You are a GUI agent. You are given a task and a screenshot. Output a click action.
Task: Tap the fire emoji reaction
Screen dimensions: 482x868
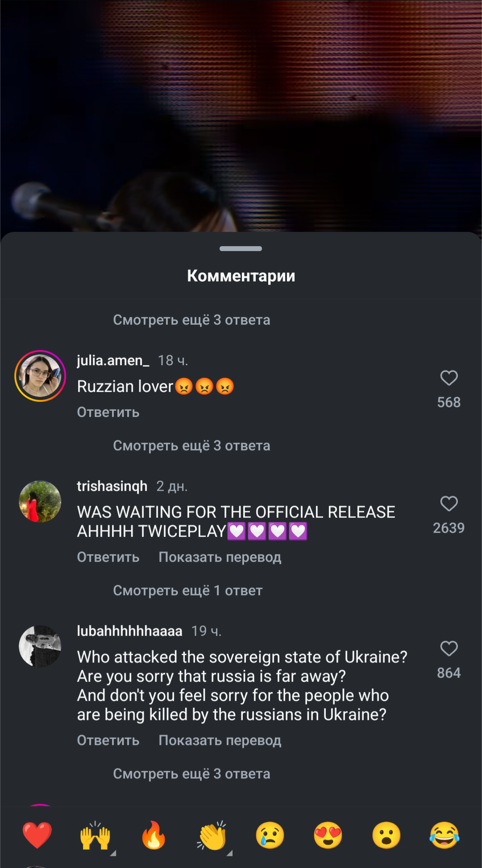point(154,835)
